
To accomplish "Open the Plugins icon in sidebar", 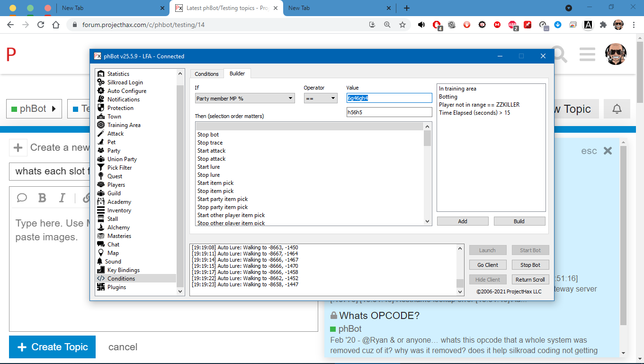I will coord(100,287).
